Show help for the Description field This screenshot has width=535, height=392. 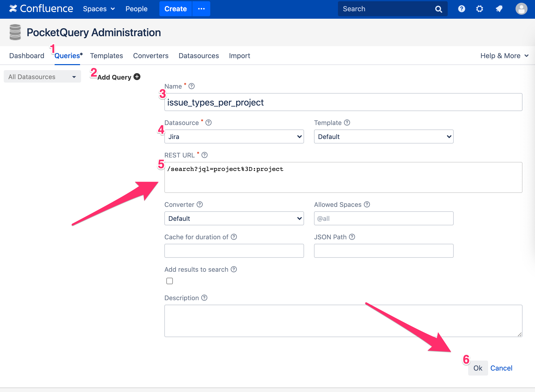pyautogui.click(x=204, y=298)
